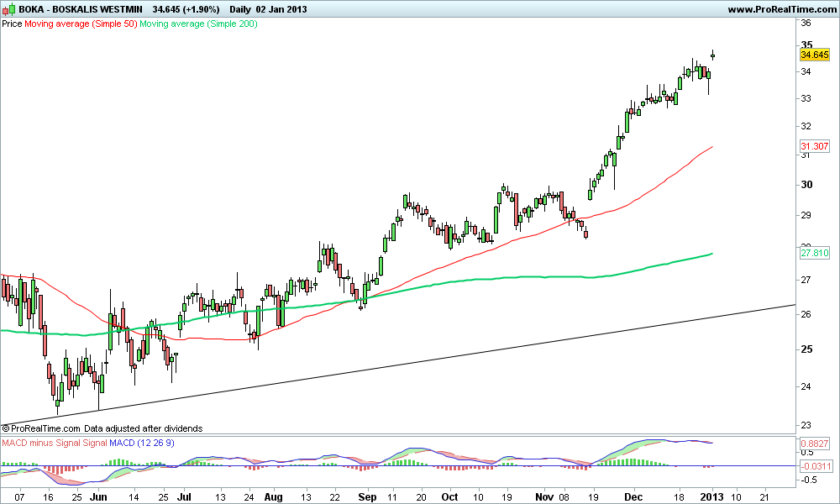Click the Nov label on time axis
This screenshot has height=504, width=840.
tap(544, 497)
